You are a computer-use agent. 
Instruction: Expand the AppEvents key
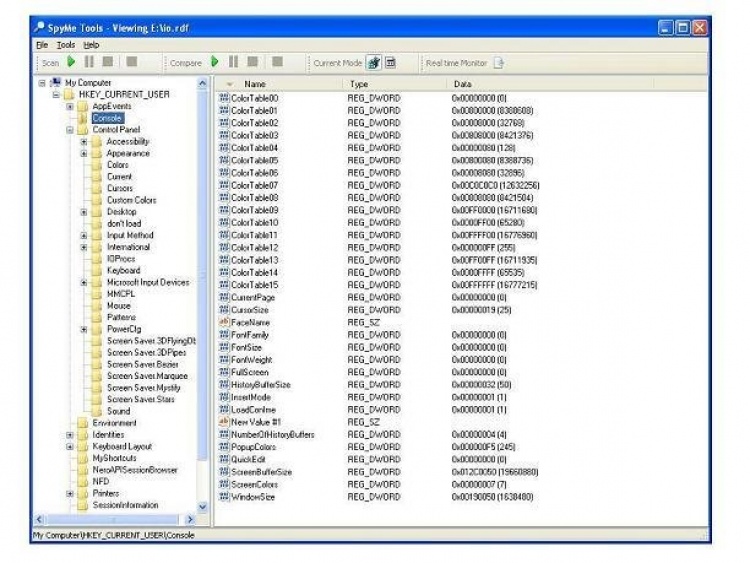70,107
